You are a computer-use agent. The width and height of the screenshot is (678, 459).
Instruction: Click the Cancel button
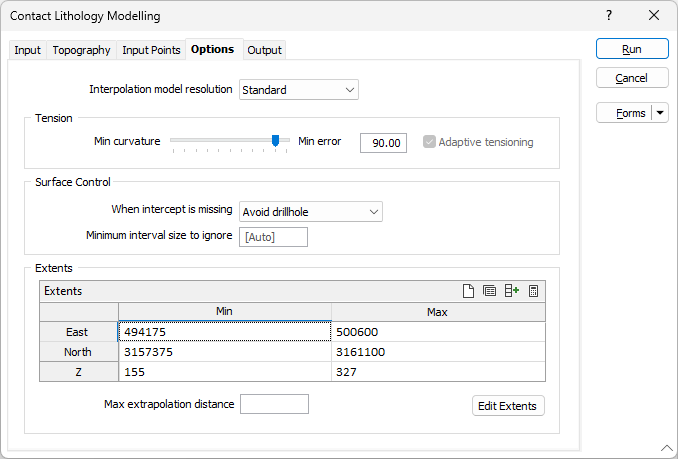coord(632,78)
